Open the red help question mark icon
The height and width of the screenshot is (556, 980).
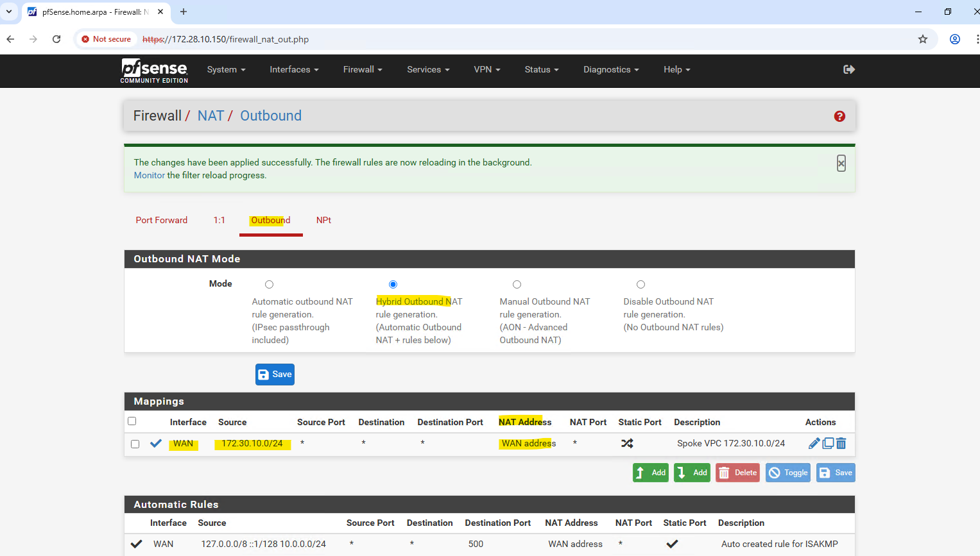(x=839, y=116)
